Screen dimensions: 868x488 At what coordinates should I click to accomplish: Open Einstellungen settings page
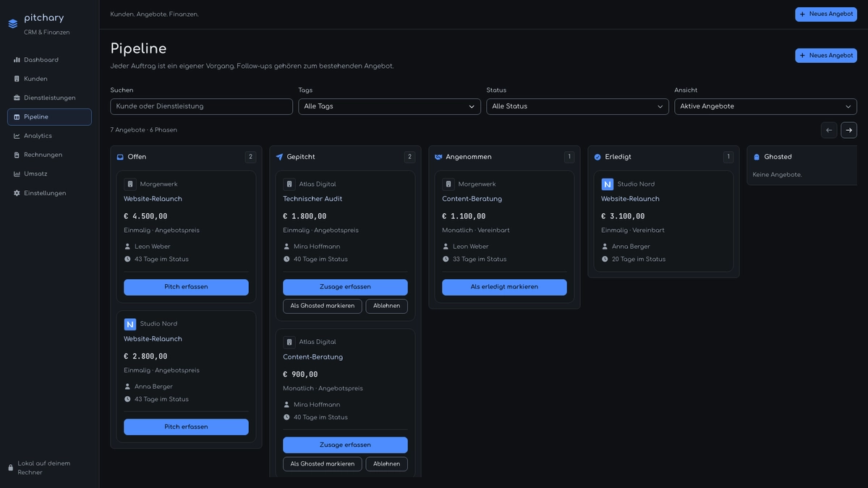49,193
